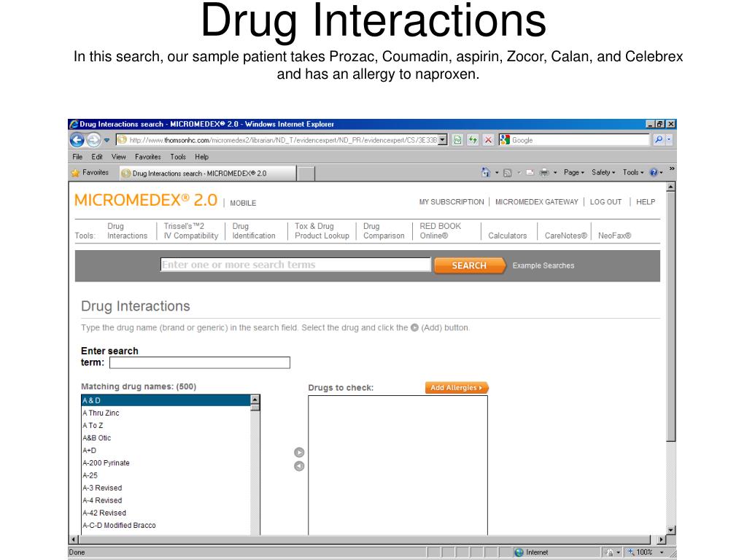The width and height of the screenshot is (747, 560).
Task: Click the drug list scroll-up arrow
Action: [x=255, y=400]
